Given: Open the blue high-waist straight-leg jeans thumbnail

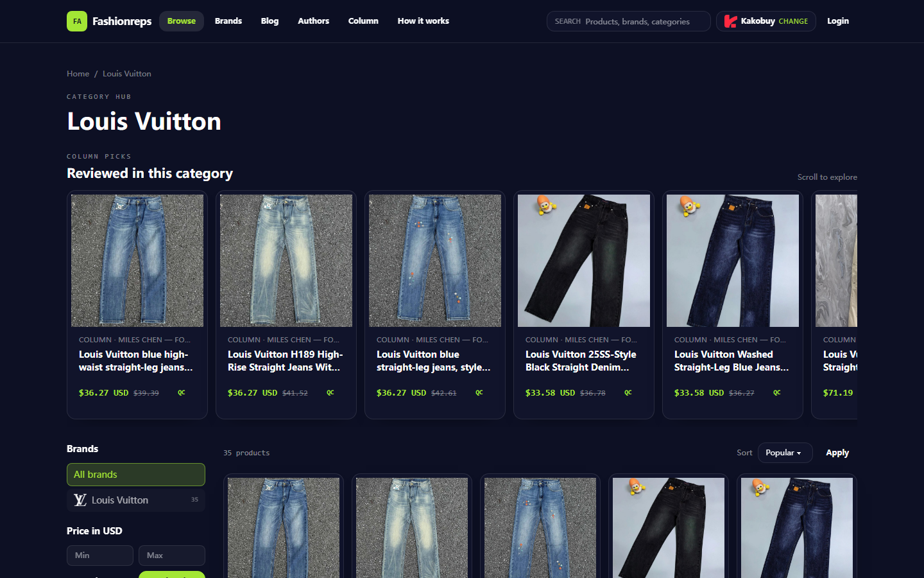Looking at the screenshot, I should [137, 261].
